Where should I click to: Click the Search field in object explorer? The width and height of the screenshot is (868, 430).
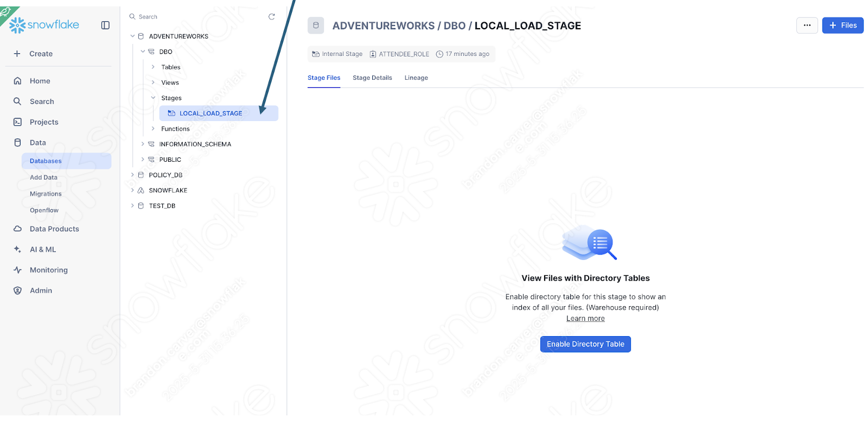tap(195, 17)
